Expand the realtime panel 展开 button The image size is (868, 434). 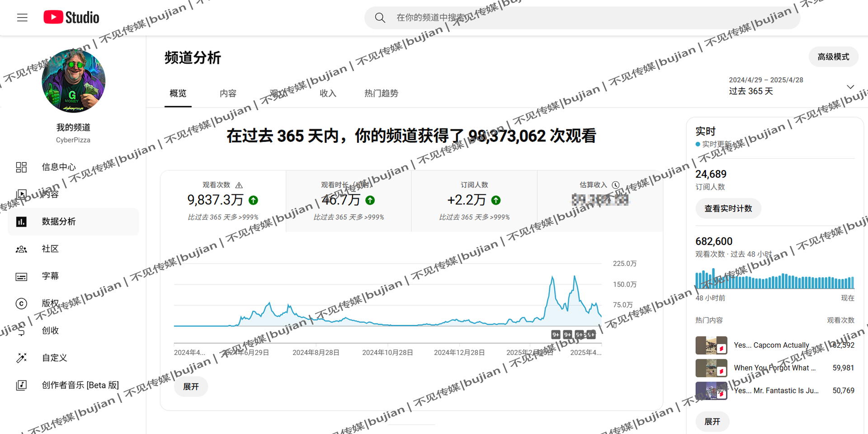pyautogui.click(x=712, y=421)
